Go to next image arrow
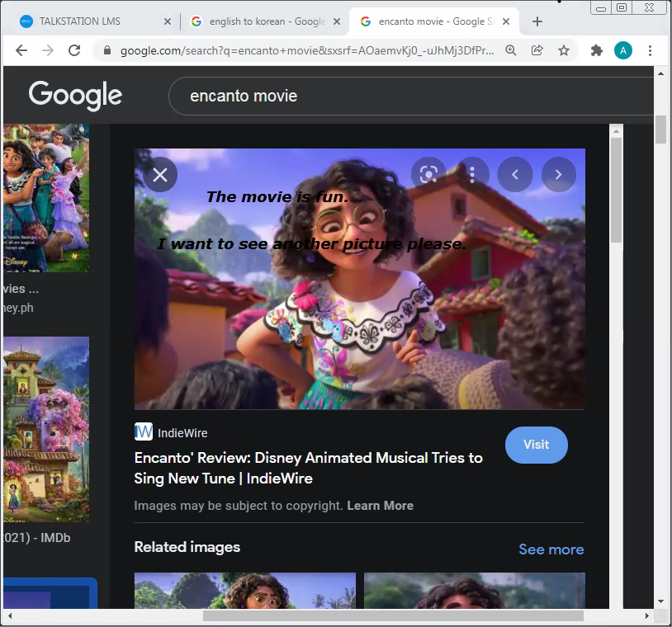 (x=558, y=174)
